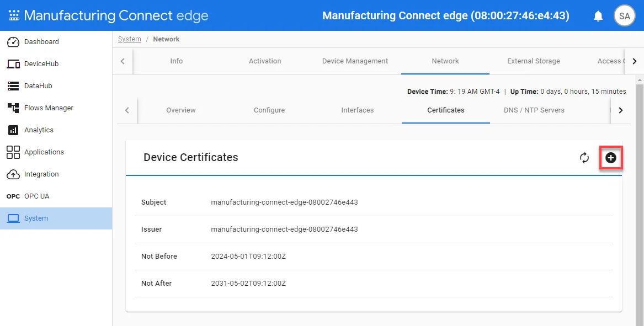The width and height of the screenshot is (644, 326).
Task: Click the Not After label
Action: 156,284
